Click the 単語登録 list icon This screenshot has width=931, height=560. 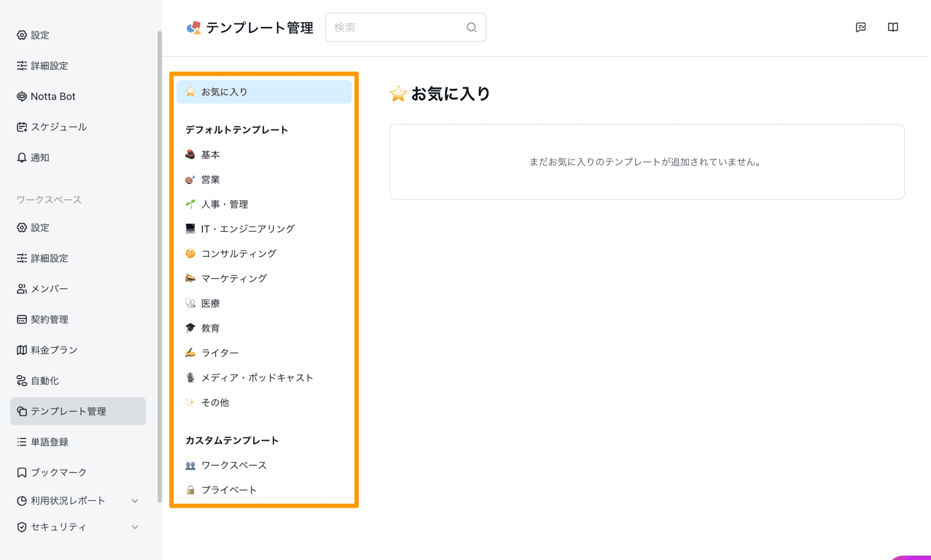coord(22,442)
